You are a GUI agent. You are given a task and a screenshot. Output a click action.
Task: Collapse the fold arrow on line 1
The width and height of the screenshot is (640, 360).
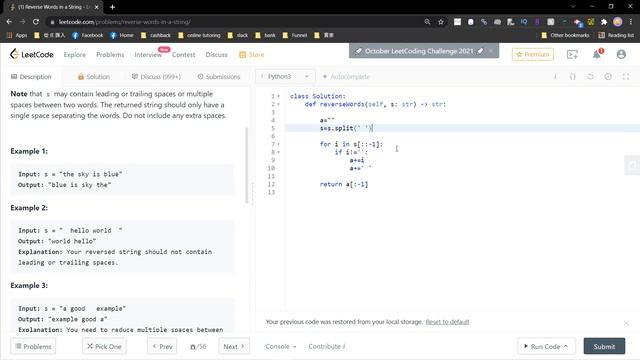coord(279,96)
